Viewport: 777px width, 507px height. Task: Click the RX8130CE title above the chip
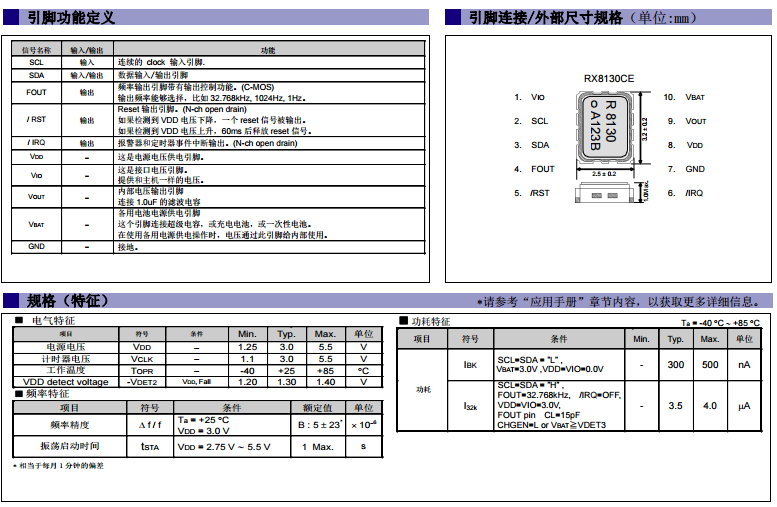coord(609,78)
